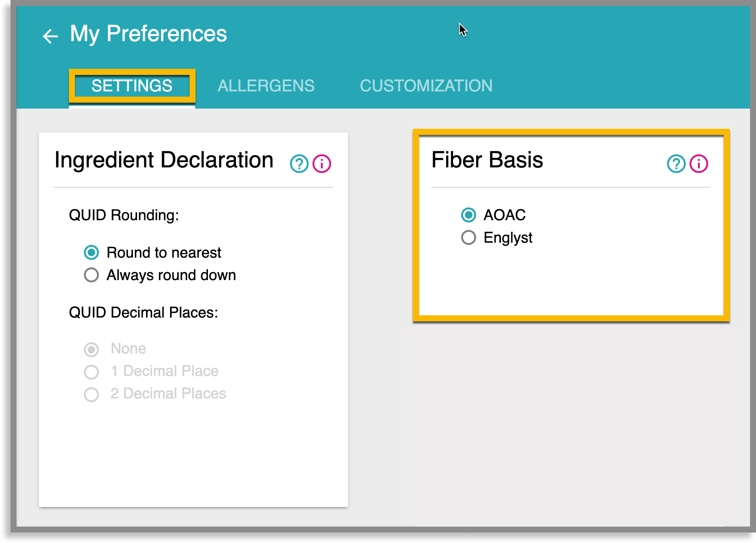Select 2 Decimal Places option
The width and height of the screenshot is (756, 543).
(x=155, y=394)
